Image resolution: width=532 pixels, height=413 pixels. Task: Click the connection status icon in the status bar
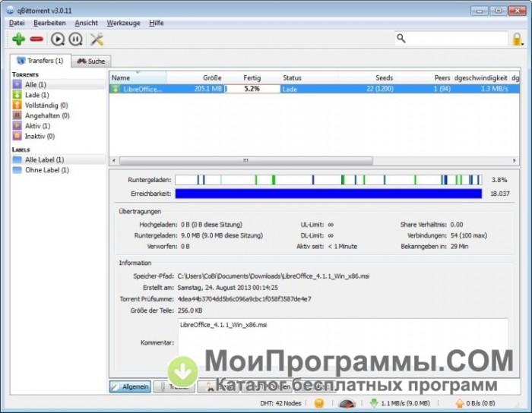pyautogui.click(x=319, y=403)
